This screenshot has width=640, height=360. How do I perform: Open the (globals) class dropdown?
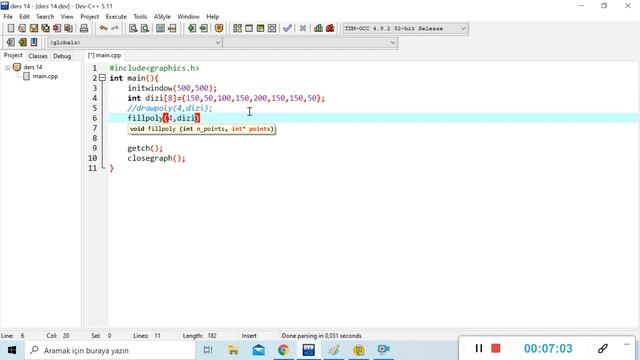(x=217, y=42)
